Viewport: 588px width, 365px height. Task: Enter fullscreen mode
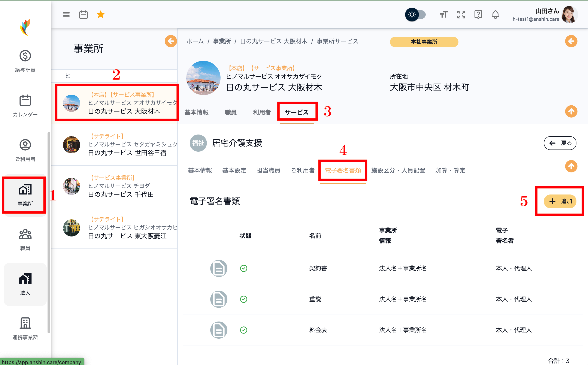point(461,15)
